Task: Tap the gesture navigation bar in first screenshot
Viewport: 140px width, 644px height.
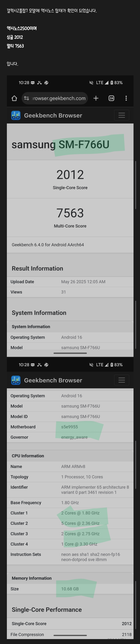Action: click(70, 353)
